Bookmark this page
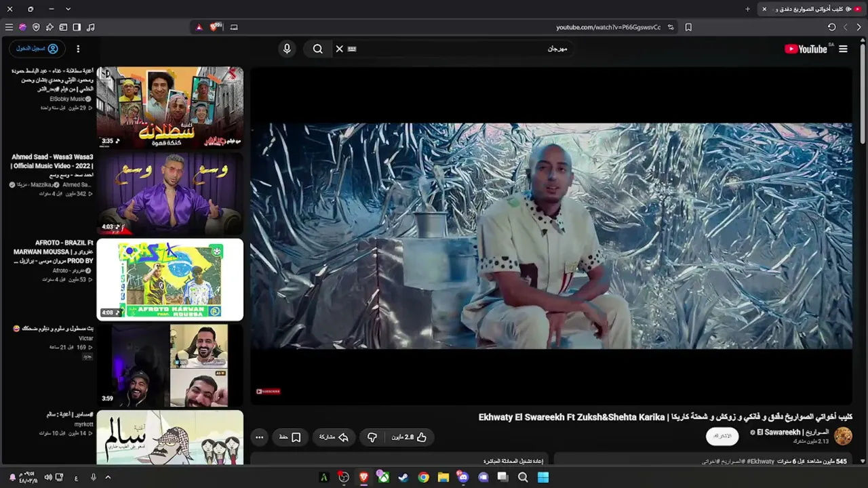Image resolution: width=868 pixels, height=488 pixels. coord(688,27)
